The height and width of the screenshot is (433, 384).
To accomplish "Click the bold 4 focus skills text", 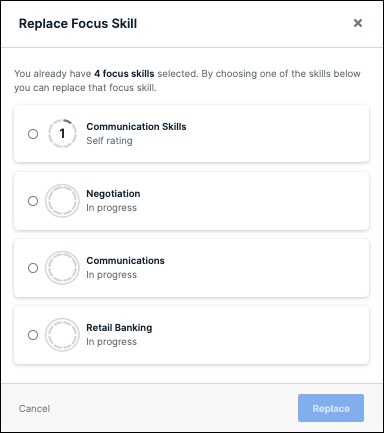I will click(x=124, y=74).
